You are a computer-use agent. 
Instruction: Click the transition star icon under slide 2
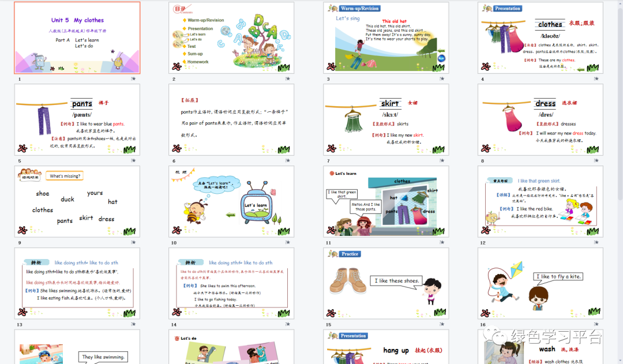tap(287, 78)
